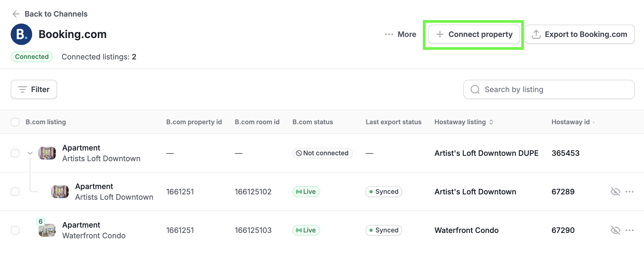The height and width of the screenshot is (264, 644).
Task: Click the search magnifier icon
Action: click(x=475, y=89)
